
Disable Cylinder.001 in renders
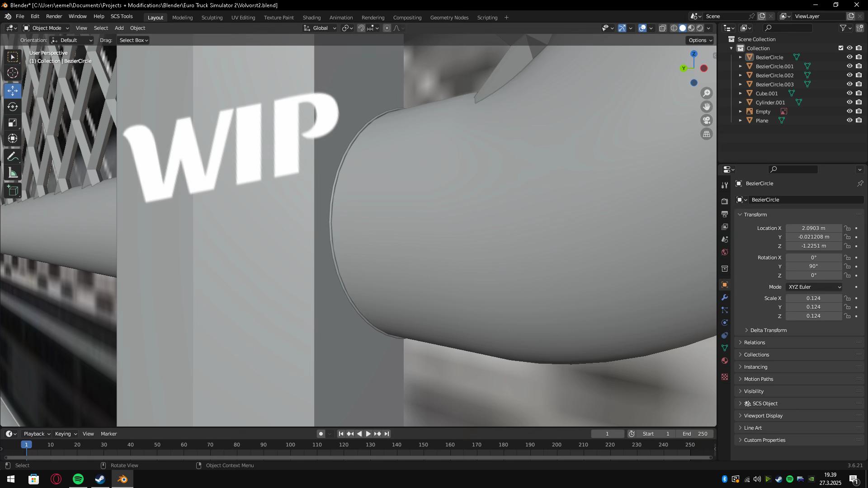pos(859,102)
